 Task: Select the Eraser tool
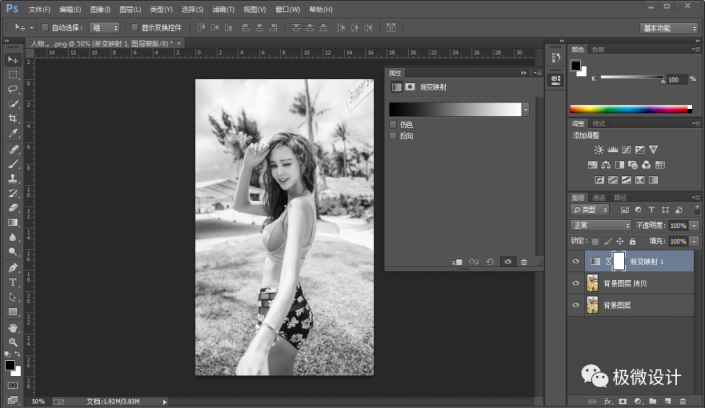[x=13, y=208]
